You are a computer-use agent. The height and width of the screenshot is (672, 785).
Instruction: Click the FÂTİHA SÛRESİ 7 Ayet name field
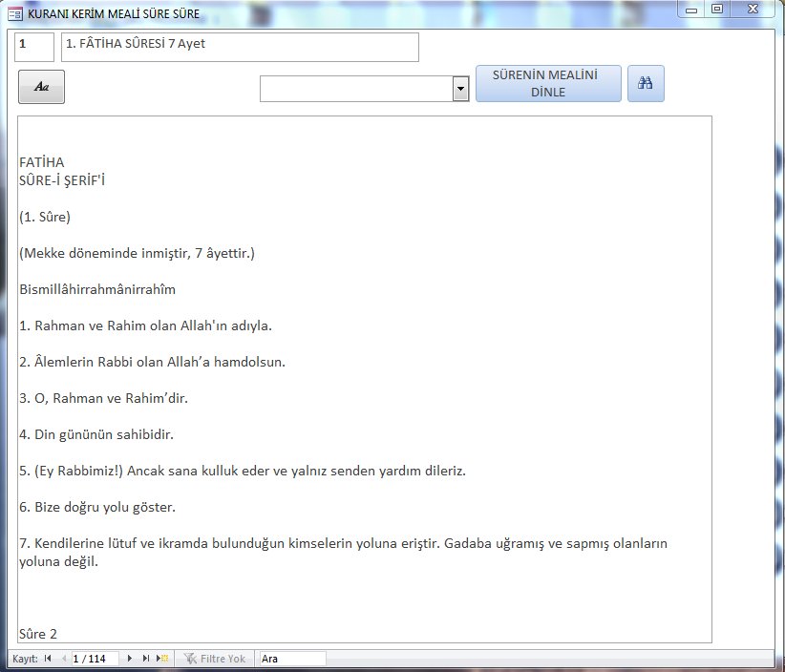pyautogui.click(x=239, y=47)
